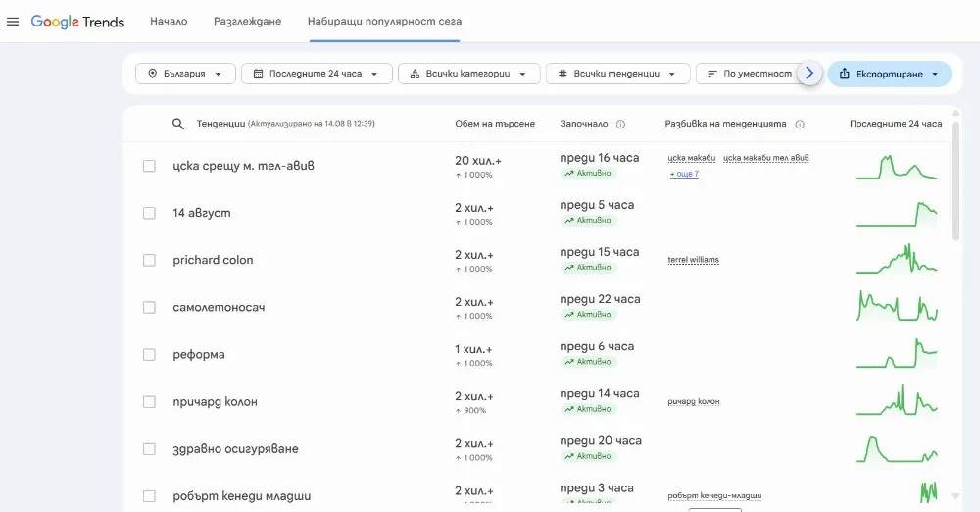Open trend sparkline for цска срещу м. тел-авив

tap(896, 167)
